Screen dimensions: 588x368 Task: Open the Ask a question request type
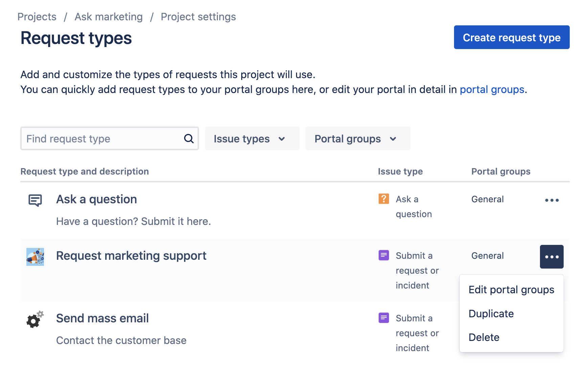tap(96, 199)
